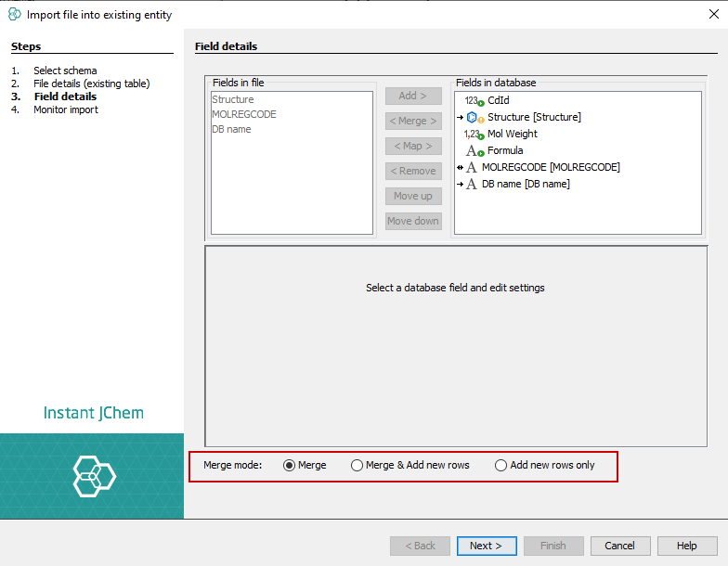Select DB name in Fields in file
The height and width of the screenshot is (566, 728).
pos(231,129)
